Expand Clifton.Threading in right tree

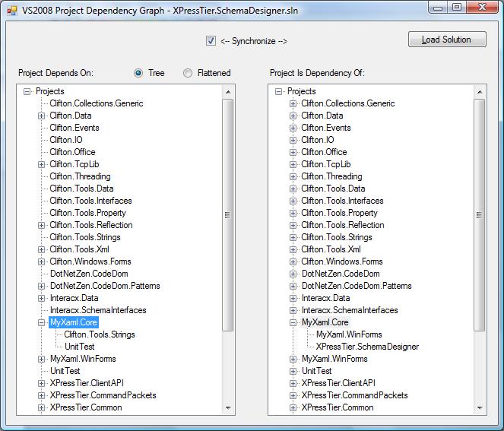click(x=293, y=176)
